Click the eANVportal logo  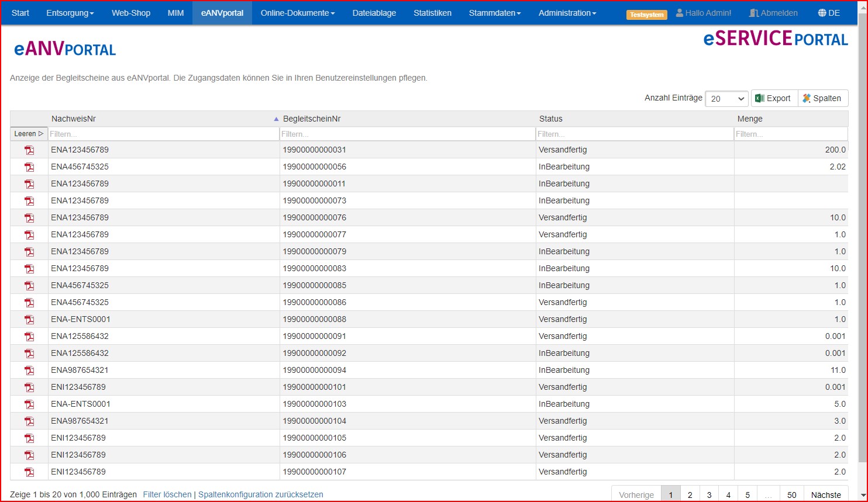(x=65, y=49)
